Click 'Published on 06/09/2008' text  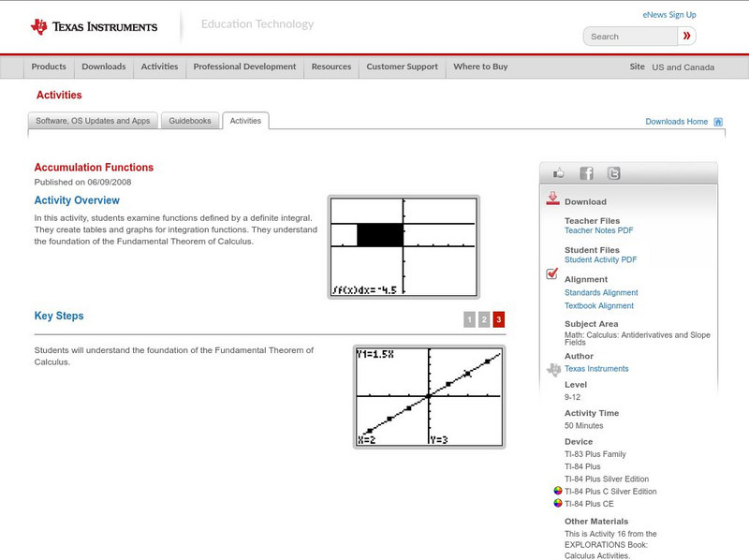pyautogui.click(x=82, y=182)
